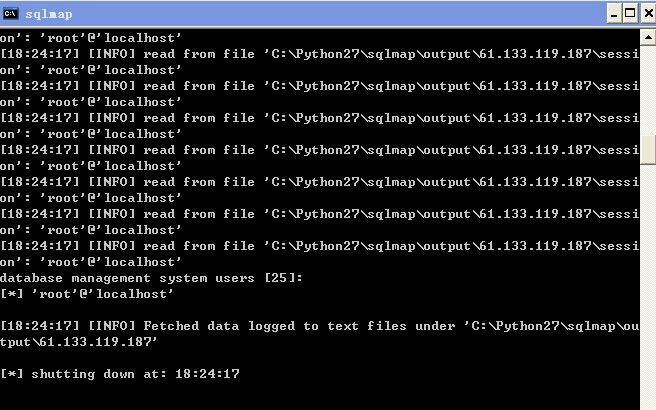Close the sqlmap console window
This screenshot has height=410, width=656.
pos(648,14)
